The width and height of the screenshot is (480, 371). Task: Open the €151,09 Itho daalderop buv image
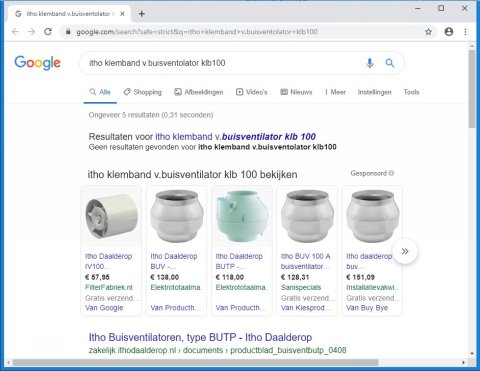[373, 216]
